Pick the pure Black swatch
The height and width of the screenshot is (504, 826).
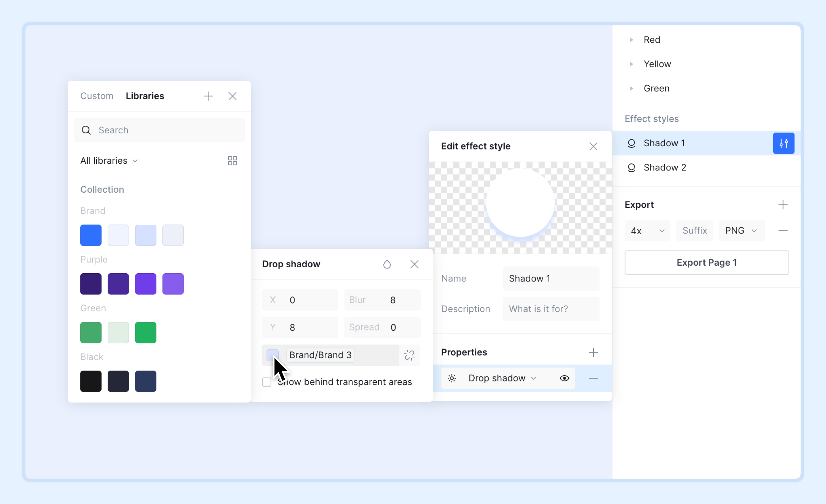coord(91,381)
